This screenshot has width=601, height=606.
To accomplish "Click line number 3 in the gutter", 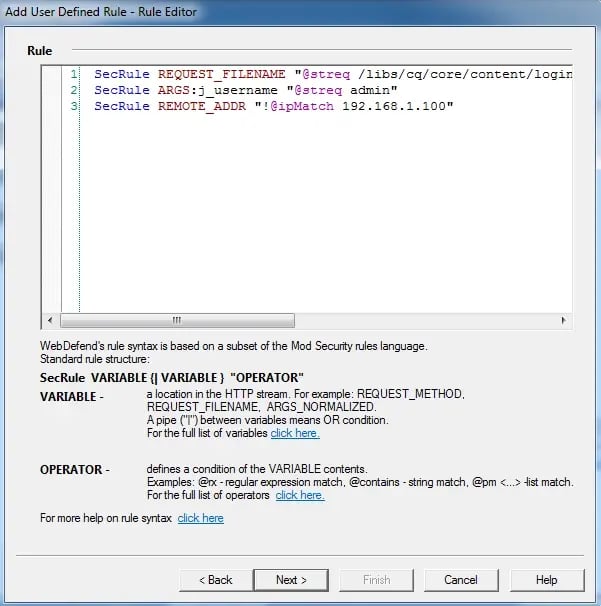I will pos(74,106).
